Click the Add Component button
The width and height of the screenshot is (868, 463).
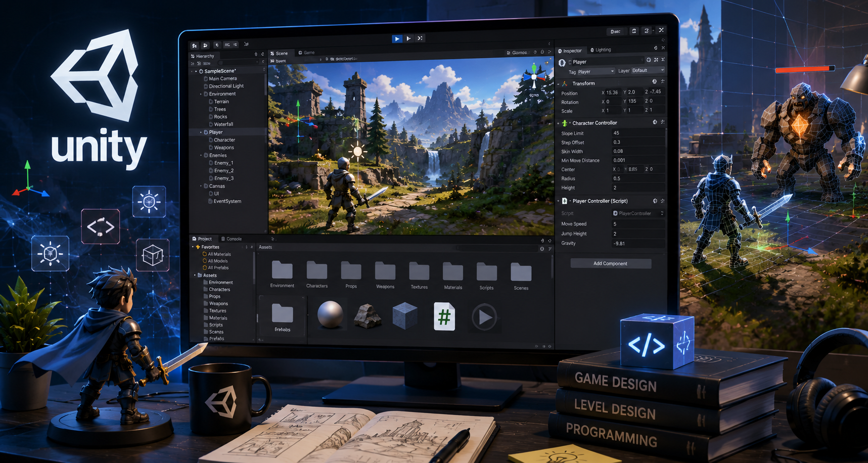point(611,263)
